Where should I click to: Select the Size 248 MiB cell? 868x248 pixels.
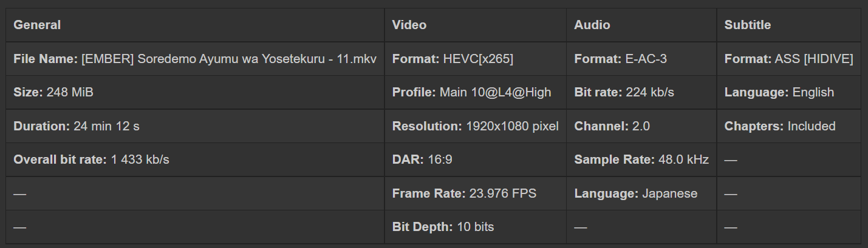(53, 92)
